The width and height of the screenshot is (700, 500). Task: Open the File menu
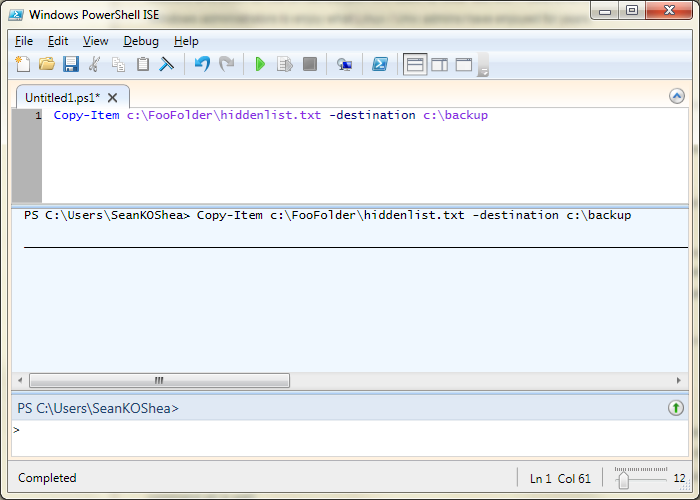tap(24, 41)
